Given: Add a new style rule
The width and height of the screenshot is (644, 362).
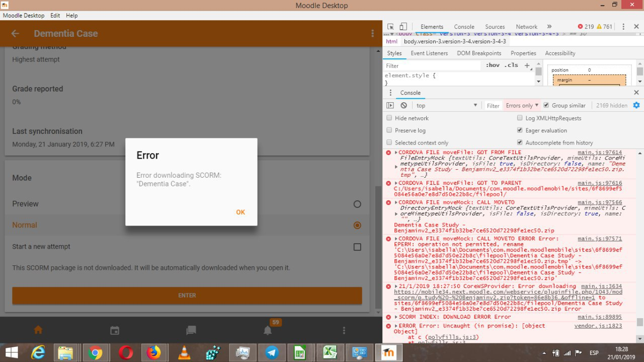Looking at the screenshot, I should pos(527,65).
